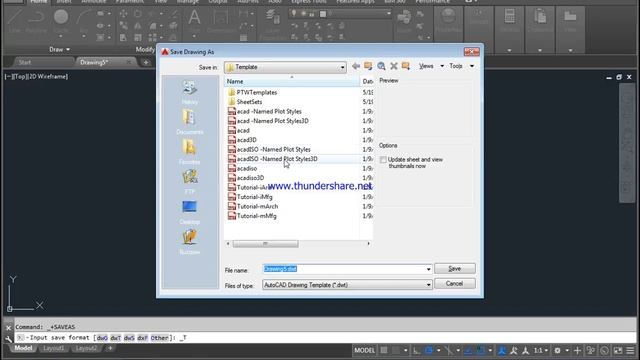Switch to the Layout2 tab
The width and height of the screenshot is (640, 360).
[86, 348]
